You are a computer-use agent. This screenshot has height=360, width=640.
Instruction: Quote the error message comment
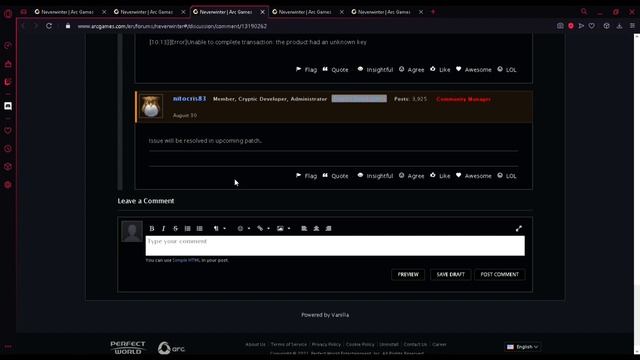336,70
